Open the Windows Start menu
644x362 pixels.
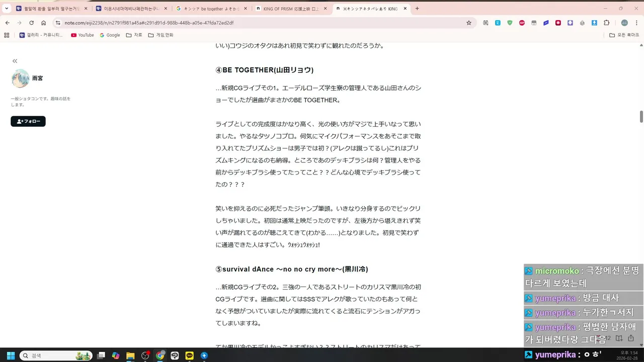10,355
